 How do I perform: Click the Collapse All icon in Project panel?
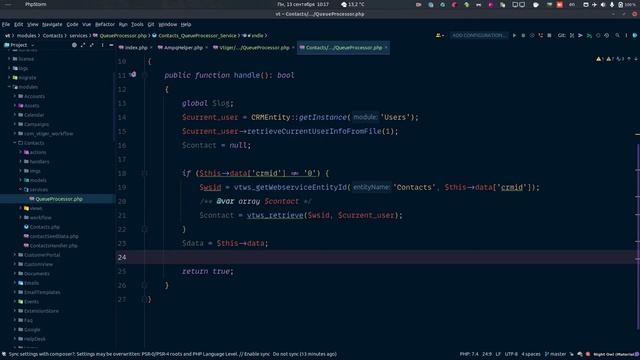pyautogui.click(x=91, y=45)
